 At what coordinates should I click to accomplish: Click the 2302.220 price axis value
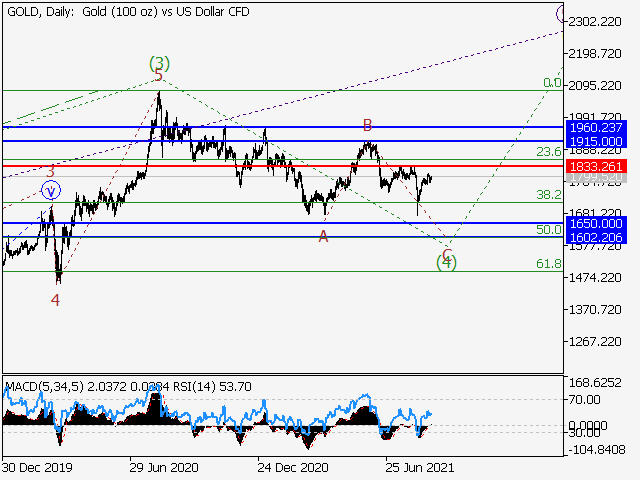(595, 22)
